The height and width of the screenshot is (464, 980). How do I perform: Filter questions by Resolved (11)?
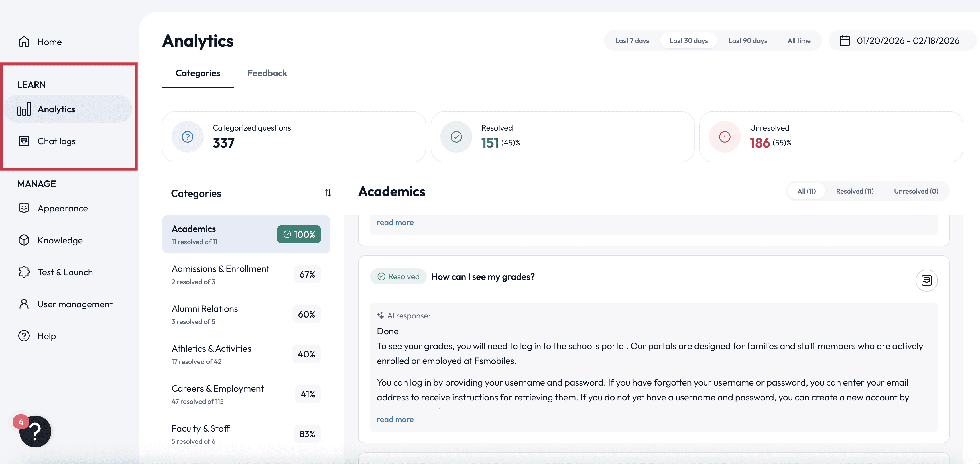coord(855,191)
